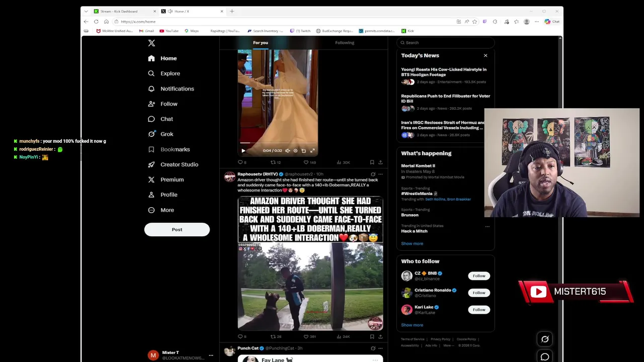Play the wedding dress video

pos(244,150)
